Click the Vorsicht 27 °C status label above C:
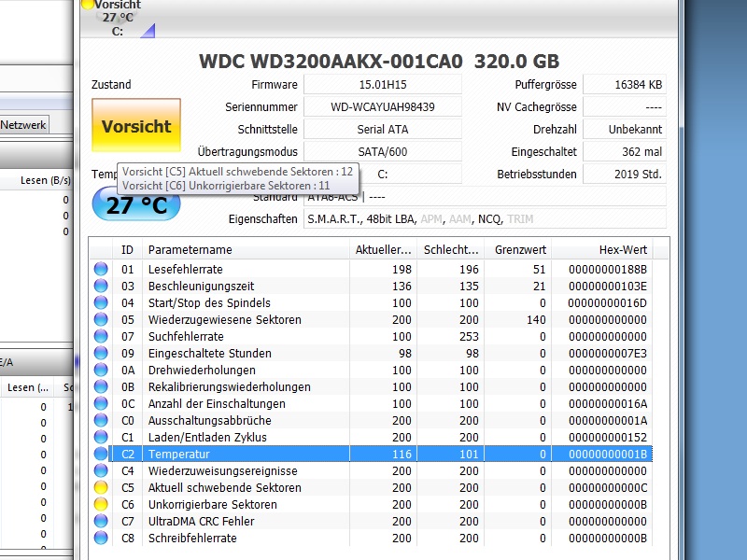The image size is (747, 560). [x=118, y=11]
